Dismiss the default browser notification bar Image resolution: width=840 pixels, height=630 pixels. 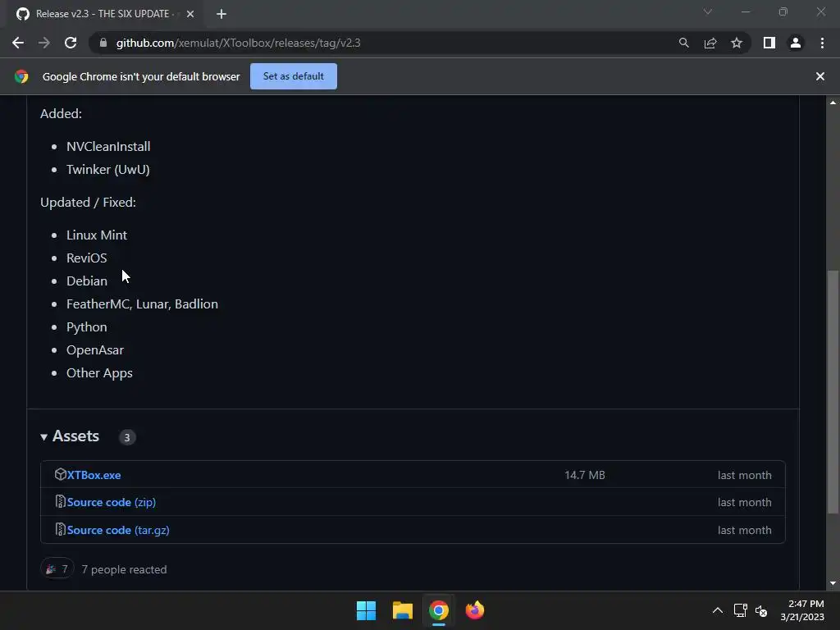click(819, 76)
